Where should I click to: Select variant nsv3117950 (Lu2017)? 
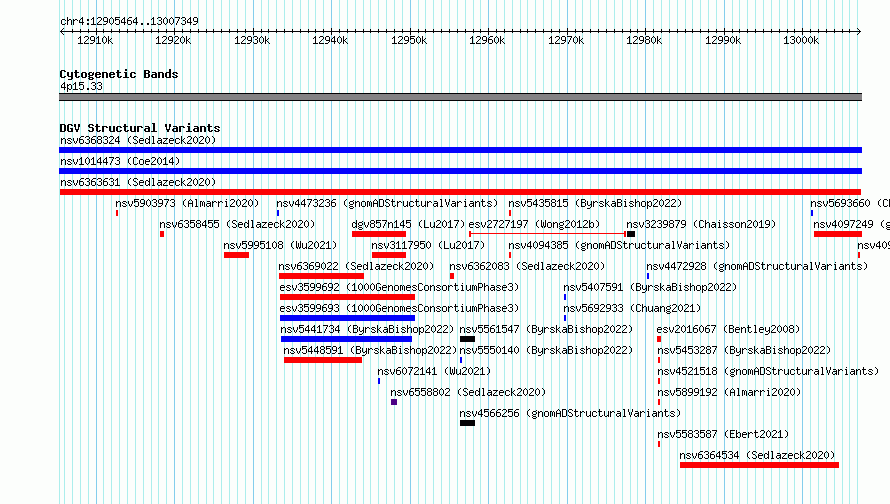(429, 245)
